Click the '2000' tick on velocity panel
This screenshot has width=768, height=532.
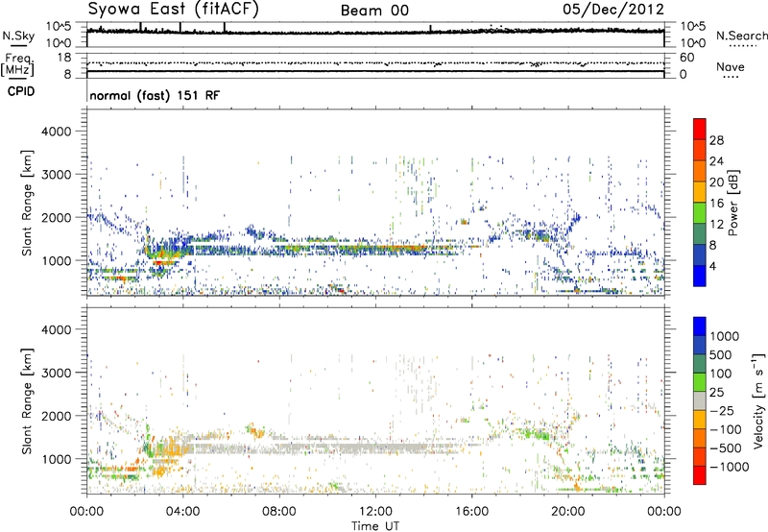coord(57,416)
